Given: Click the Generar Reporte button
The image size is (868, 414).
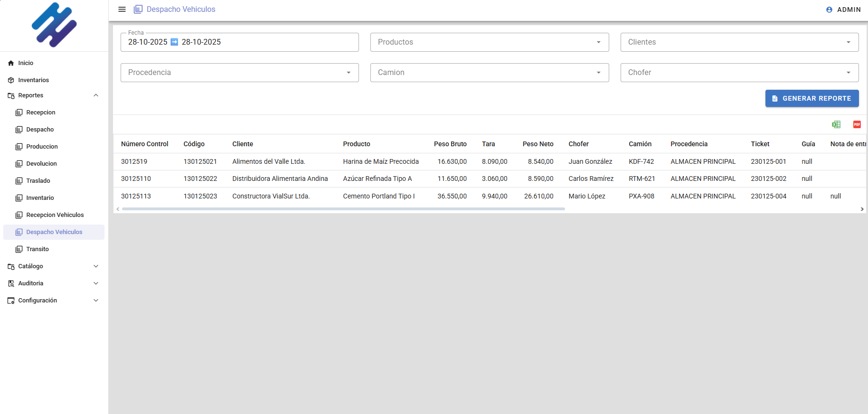Looking at the screenshot, I should (x=811, y=98).
